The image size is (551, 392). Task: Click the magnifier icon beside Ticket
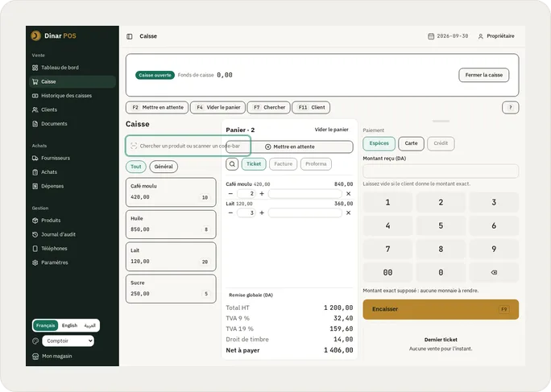point(232,164)
